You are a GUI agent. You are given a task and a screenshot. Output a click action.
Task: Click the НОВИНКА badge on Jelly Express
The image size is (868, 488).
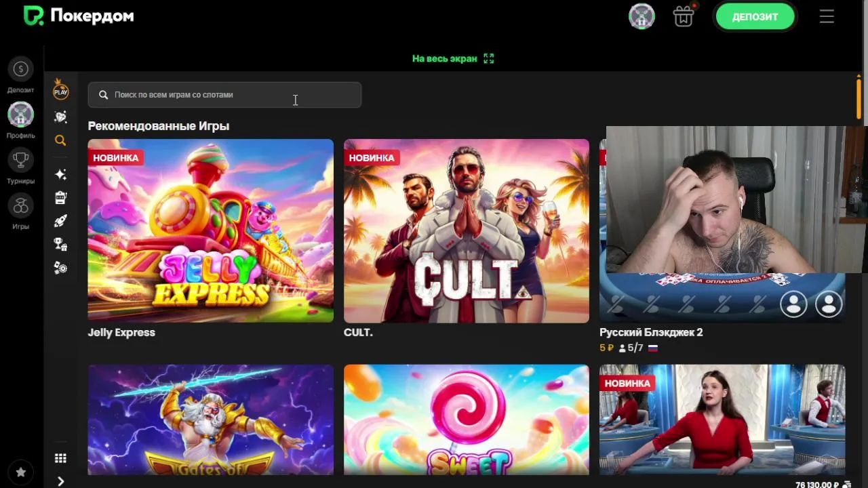coord(115,157)
